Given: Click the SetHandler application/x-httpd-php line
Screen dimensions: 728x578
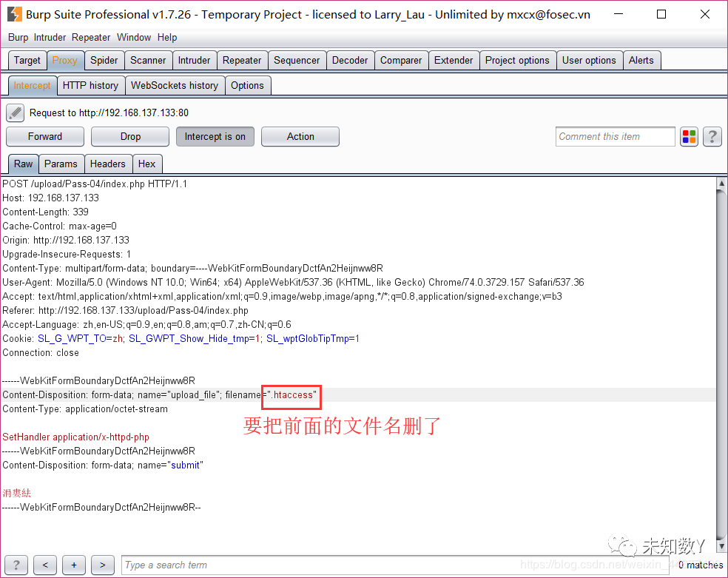Looking at the screenshot, I should coord(75,437).
